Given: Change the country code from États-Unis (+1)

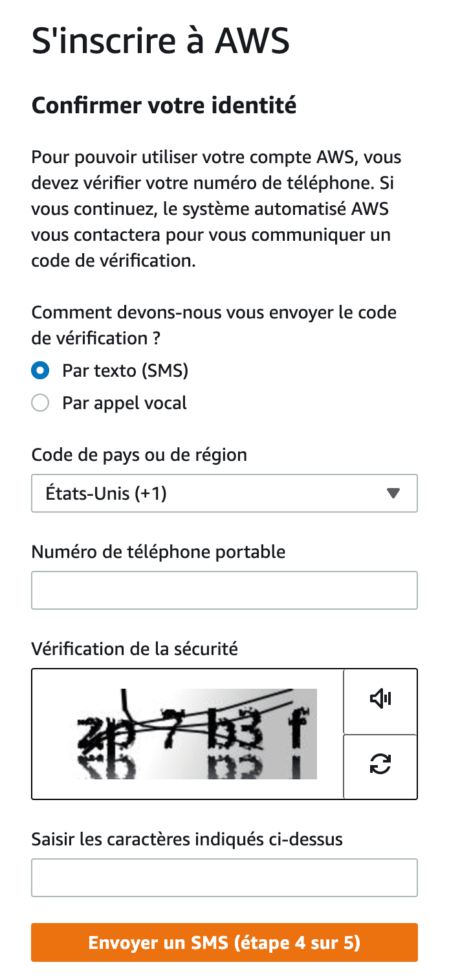Looking at the screenshot, I should point(224,493).
